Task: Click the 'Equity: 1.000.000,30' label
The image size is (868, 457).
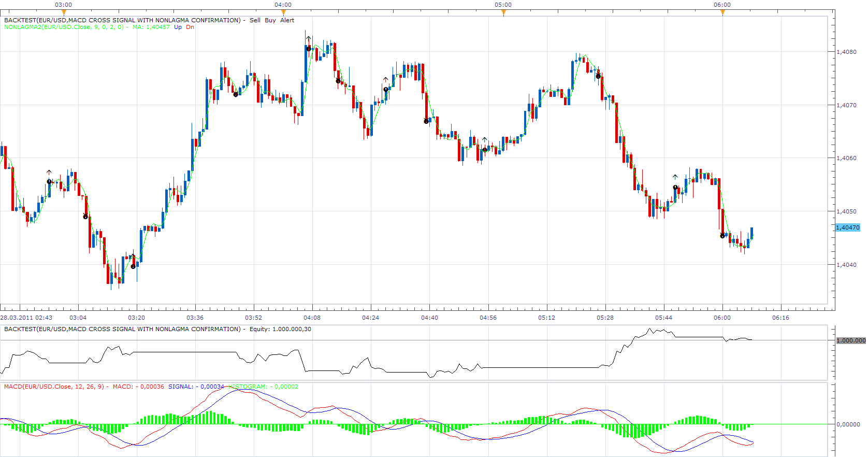Action: click(280, 329)
